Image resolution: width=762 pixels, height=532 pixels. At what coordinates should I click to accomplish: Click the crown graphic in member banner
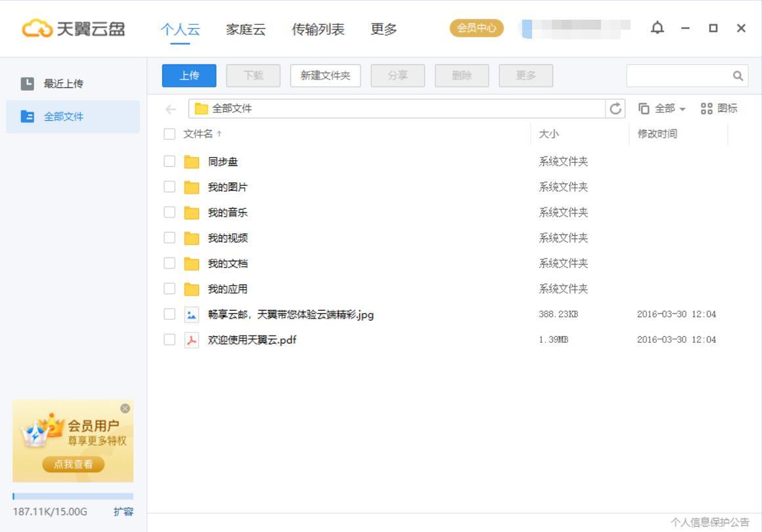(x=43, y=431)
